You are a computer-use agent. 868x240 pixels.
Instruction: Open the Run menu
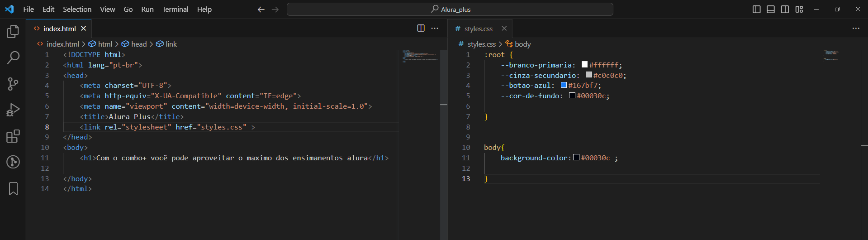pos(147,9)
